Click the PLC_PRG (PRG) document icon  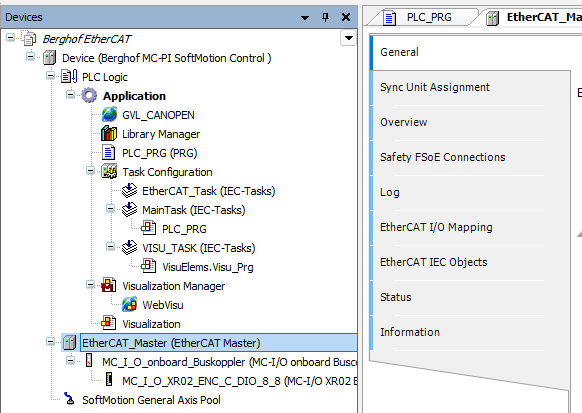109,153
